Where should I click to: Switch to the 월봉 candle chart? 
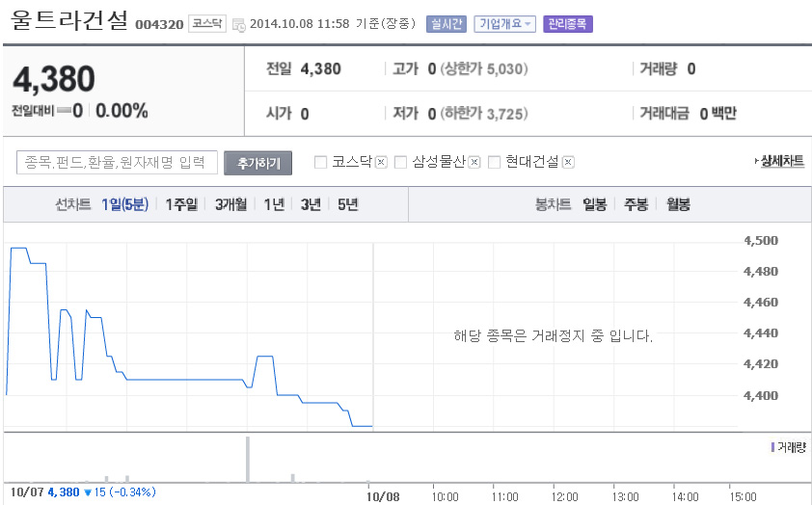tap(678, 204)
